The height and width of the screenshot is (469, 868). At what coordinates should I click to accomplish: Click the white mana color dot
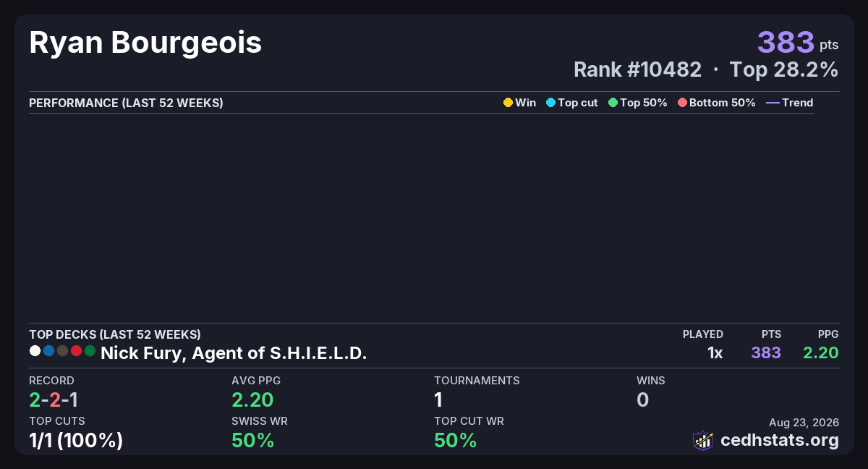(x=35, y=351)
